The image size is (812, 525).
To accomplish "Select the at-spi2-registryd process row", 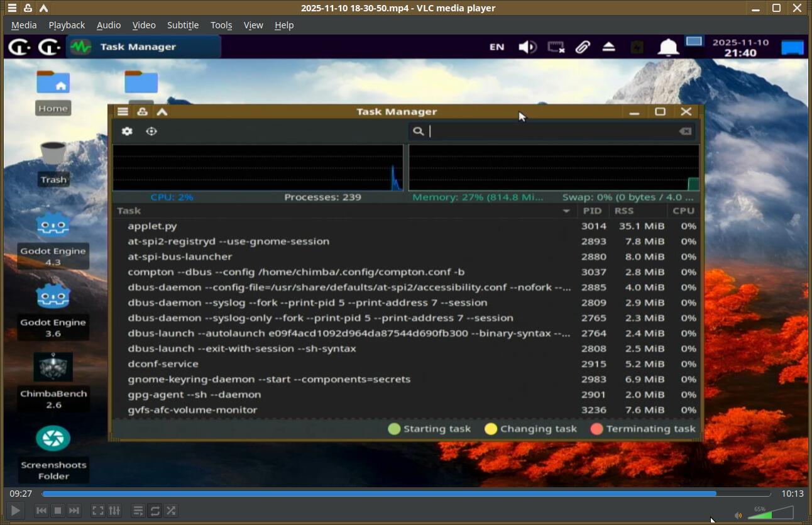I will pos(406,241).
